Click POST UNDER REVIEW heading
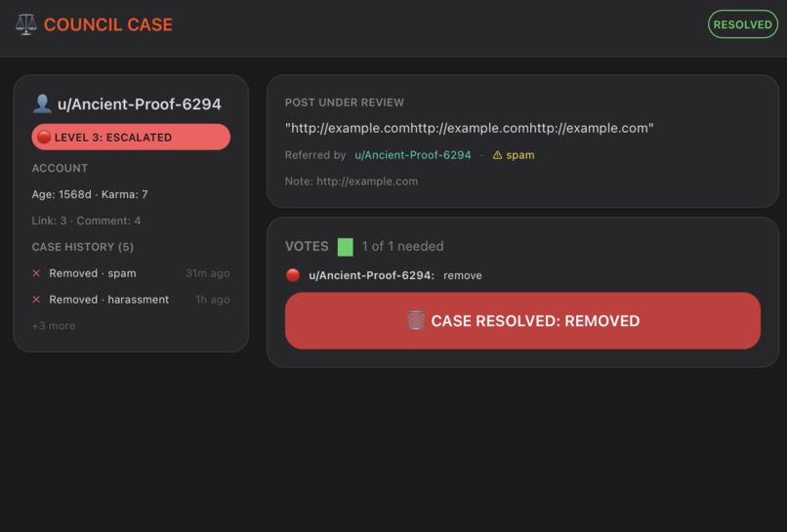Screen dimensions: 787x532 (x=345, y=102)
